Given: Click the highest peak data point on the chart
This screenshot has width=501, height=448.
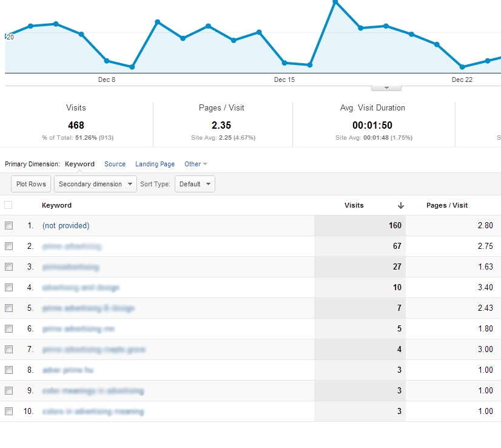Looking at the screenshot, I should coord(335,2).
